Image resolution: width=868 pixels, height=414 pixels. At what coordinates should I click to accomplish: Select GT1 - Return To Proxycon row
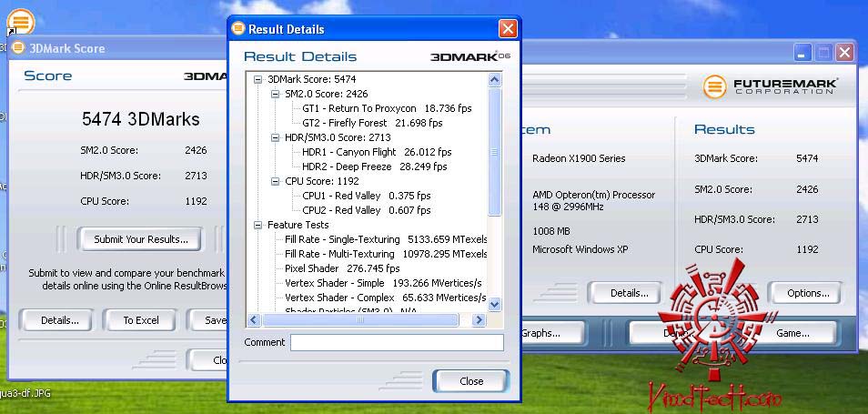tap(387, 108)
